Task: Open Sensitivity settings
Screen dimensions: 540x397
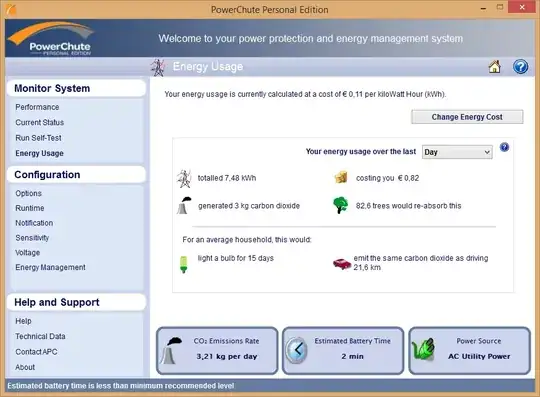Action: (x=32, y=238)
